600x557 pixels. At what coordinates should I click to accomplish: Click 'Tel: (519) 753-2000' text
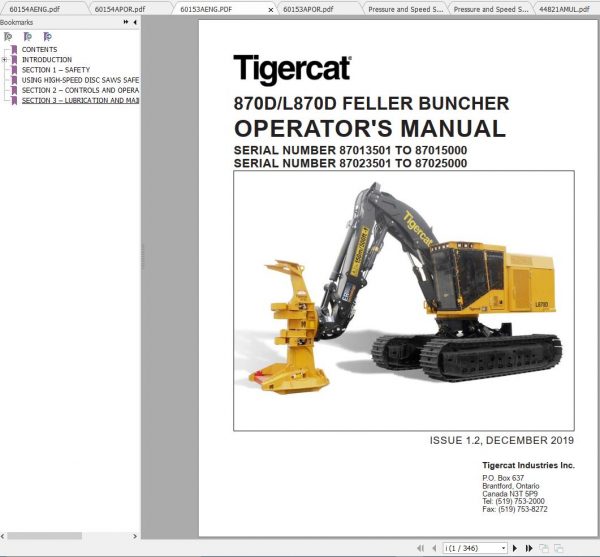tap(513, 501)
